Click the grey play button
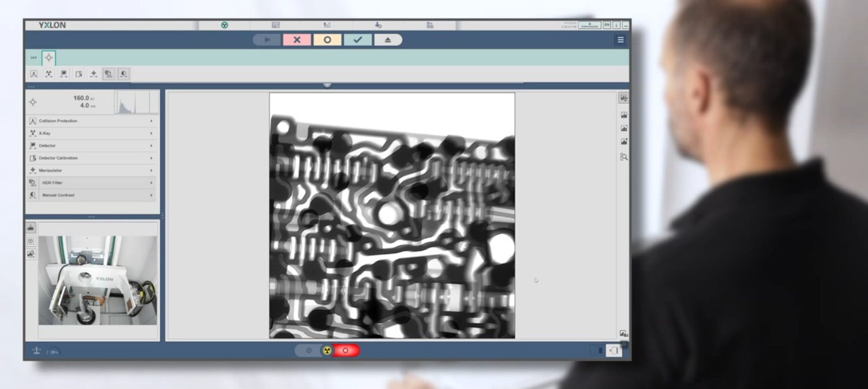868x389 pixels. (267, 40)
